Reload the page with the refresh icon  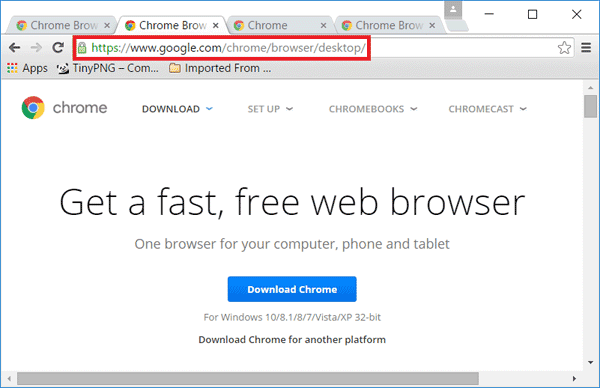[58, 47]
